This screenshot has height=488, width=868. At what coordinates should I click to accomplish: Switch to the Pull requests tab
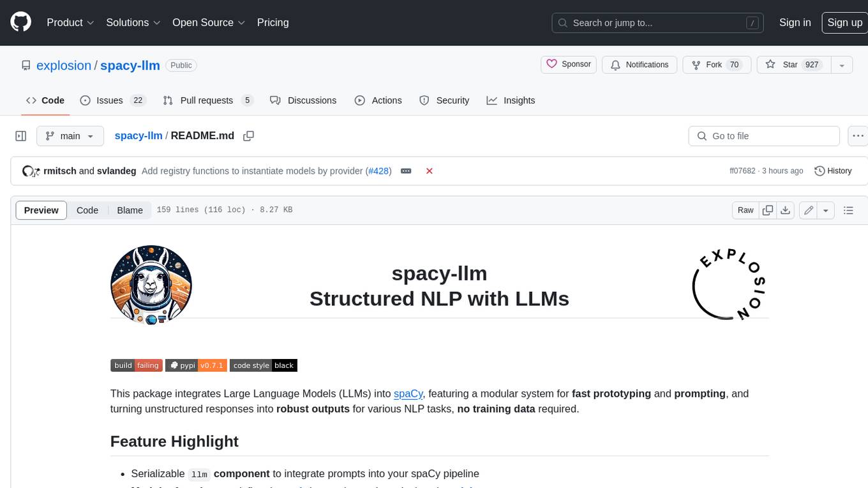tap(208, 100)
